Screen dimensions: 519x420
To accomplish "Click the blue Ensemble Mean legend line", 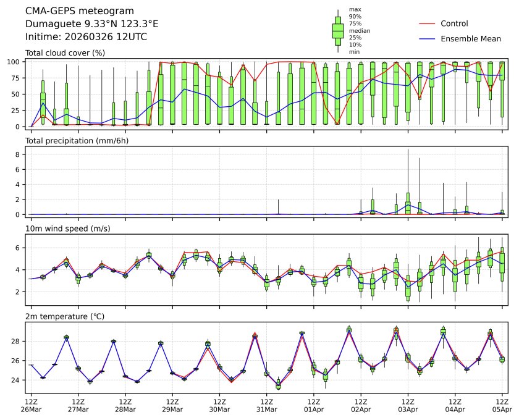I will (x=427, y=38).
